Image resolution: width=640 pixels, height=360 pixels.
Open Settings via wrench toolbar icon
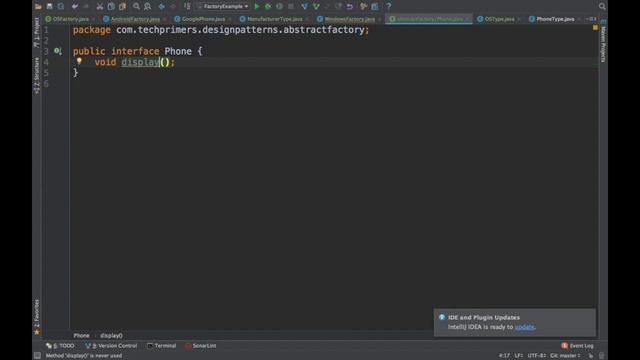pos(363,7)
